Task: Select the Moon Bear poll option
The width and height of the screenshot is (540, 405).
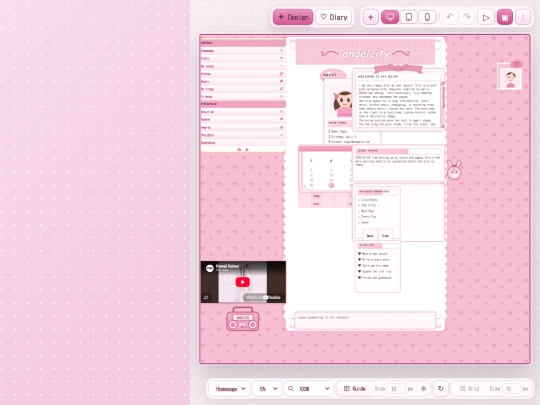Action: [x=366, y=211]
